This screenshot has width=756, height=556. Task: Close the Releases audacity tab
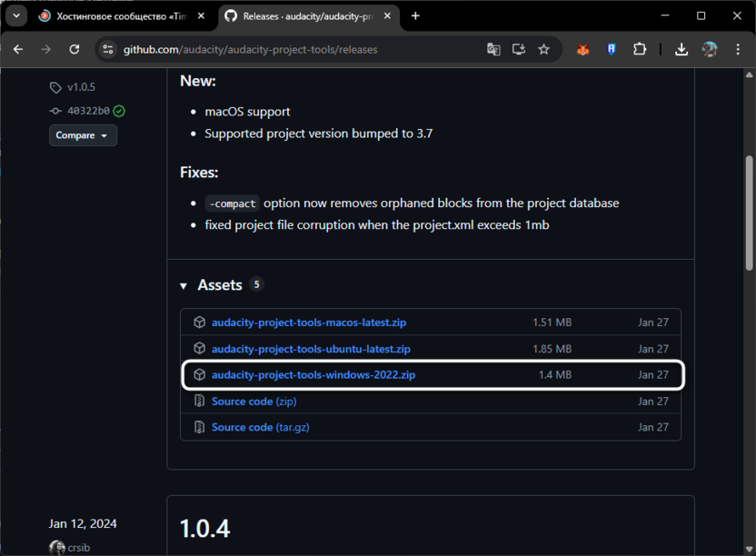coord(385,15)
